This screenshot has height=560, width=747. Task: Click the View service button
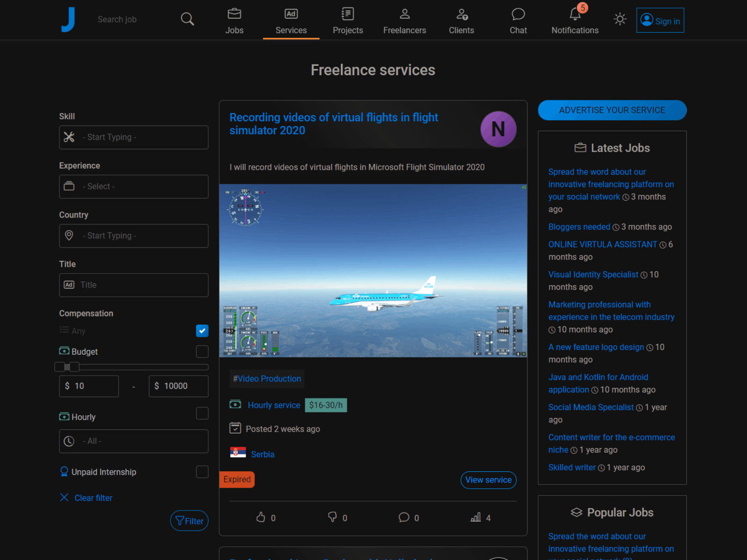[x=488, y=480]
